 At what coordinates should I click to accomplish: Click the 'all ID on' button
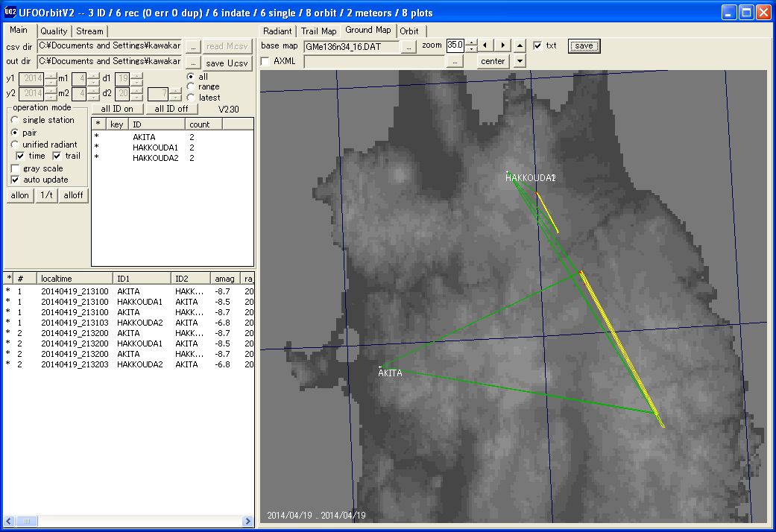point(117,109)
